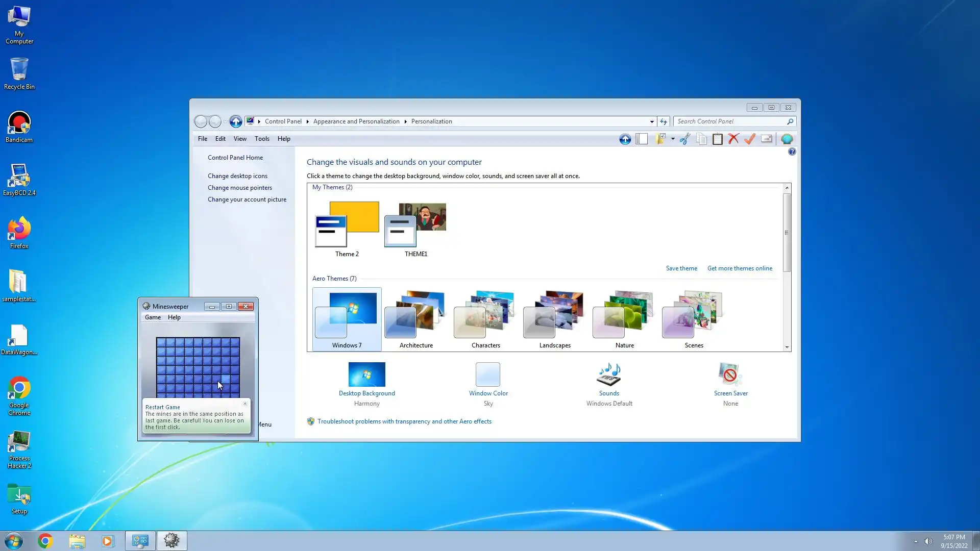Click the clipboard Paste toolbar icon
Screen dimensions: 980x551
[x=717, y=139]
